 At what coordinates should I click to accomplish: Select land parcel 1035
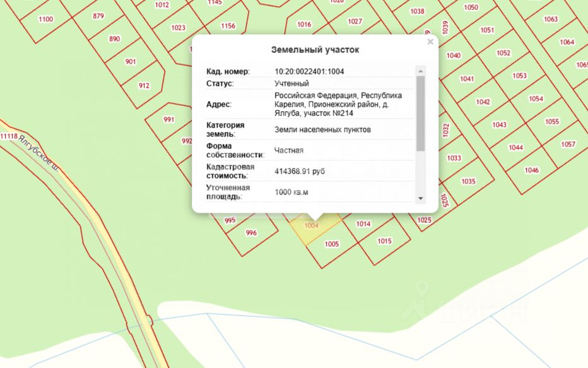(x=468, y=182)
